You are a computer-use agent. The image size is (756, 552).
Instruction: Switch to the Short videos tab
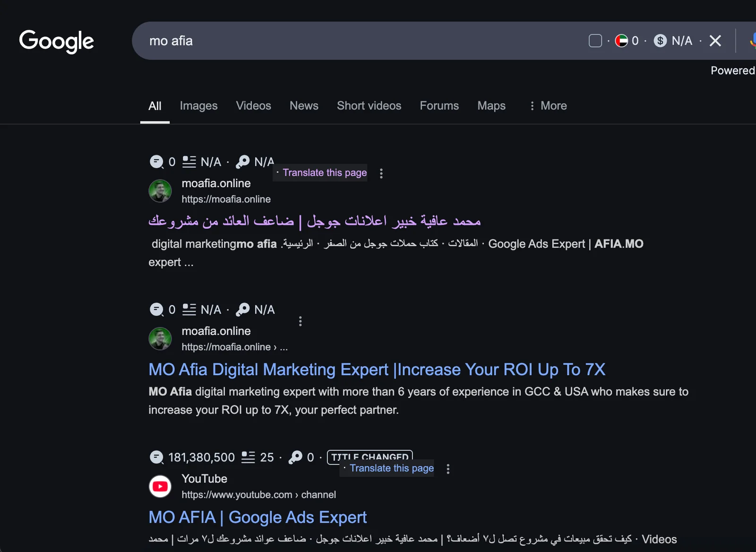click(369, 106)
